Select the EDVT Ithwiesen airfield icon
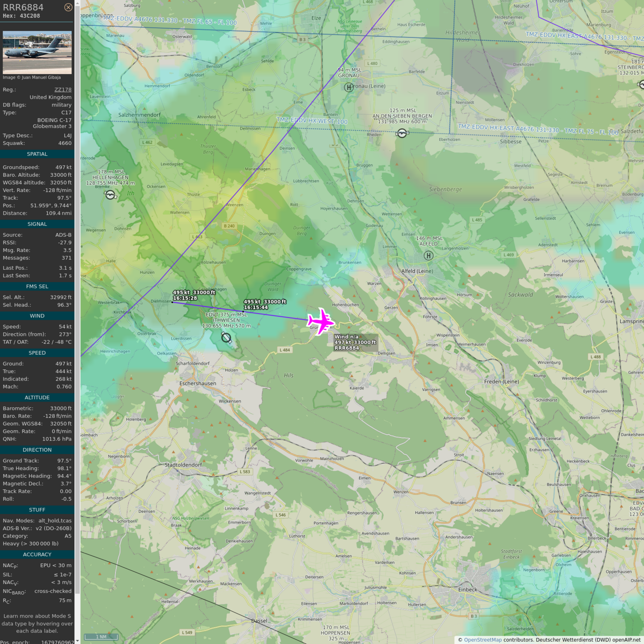The width and height of the screenshot is (644, 644). pyautogui.click(x=226, y=338)
